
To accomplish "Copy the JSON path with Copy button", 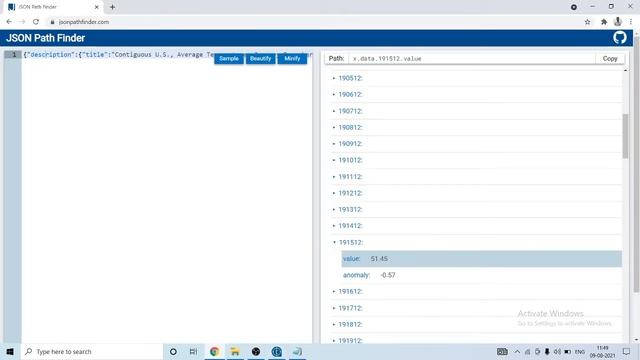I will 610,58.
